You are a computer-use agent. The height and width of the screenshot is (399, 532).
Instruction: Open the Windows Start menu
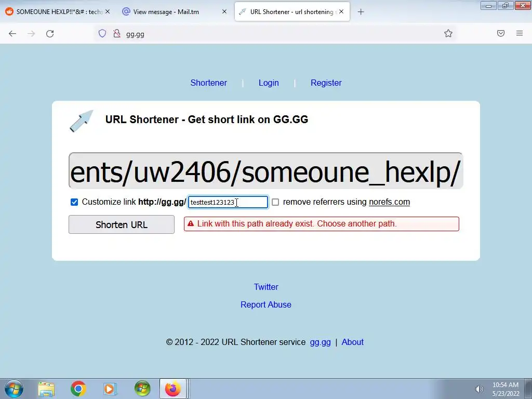tap(14, 389)
